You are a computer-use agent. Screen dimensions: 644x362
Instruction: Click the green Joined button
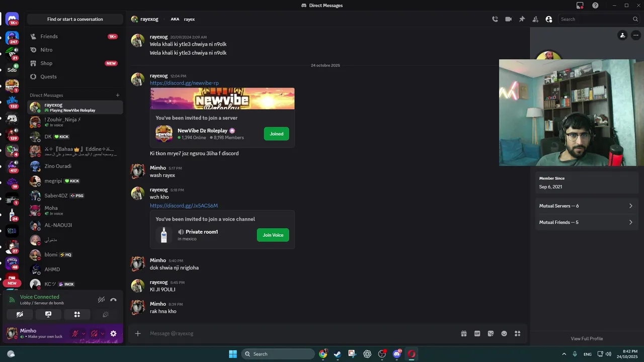click(x=276, y=134)
